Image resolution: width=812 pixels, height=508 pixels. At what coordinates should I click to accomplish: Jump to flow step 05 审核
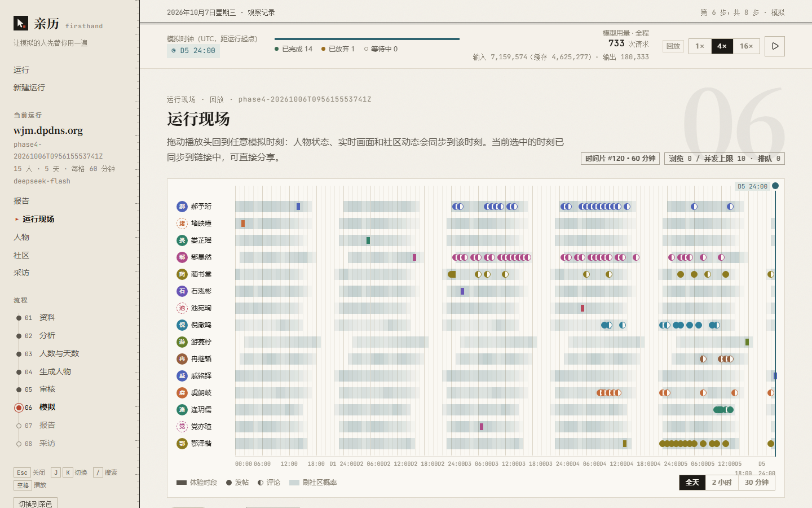47,389
